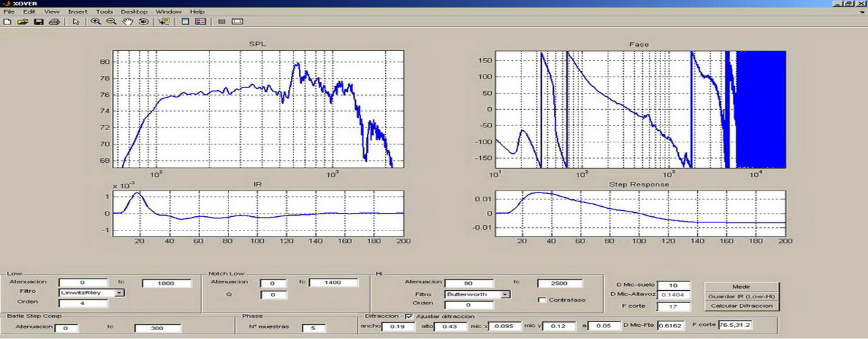Toggle the Contrafase checkbox

click(542, 300)
